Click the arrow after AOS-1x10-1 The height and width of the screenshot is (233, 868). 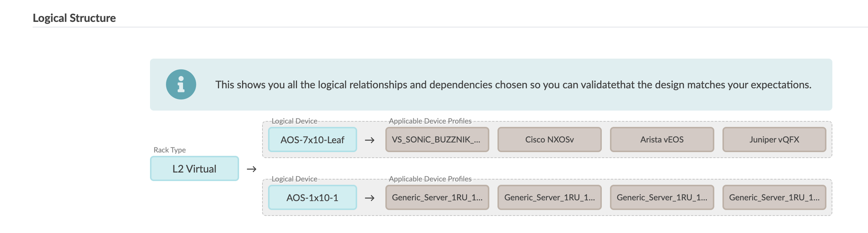pos(369,198)
